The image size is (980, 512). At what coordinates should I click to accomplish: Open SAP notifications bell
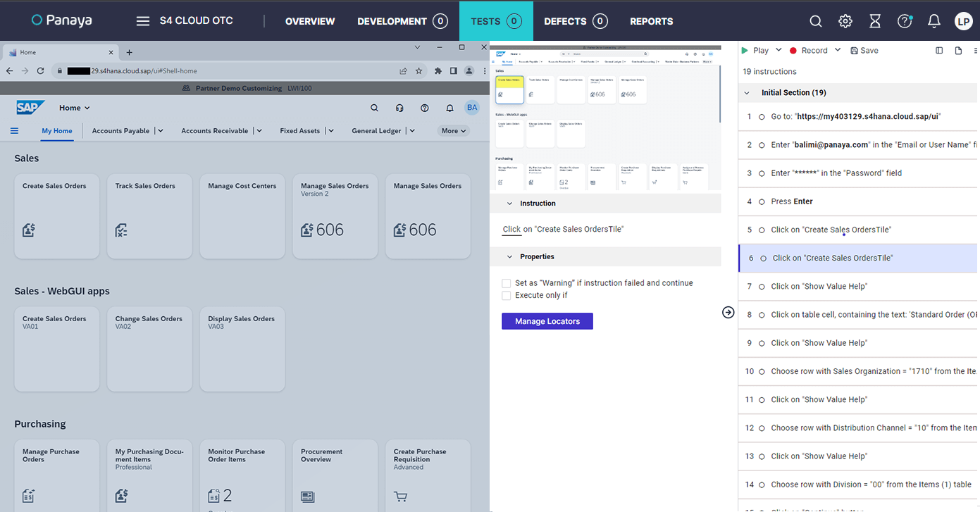[x=449, y=108]
